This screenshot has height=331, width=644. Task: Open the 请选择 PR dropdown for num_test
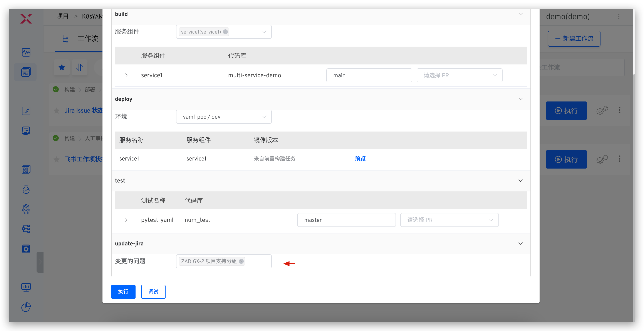[449, 220]
